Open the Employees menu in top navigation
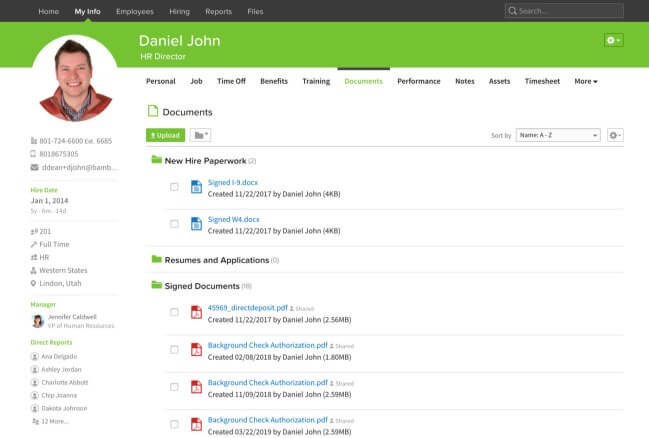The image size is (649, 438). (135, 11)
